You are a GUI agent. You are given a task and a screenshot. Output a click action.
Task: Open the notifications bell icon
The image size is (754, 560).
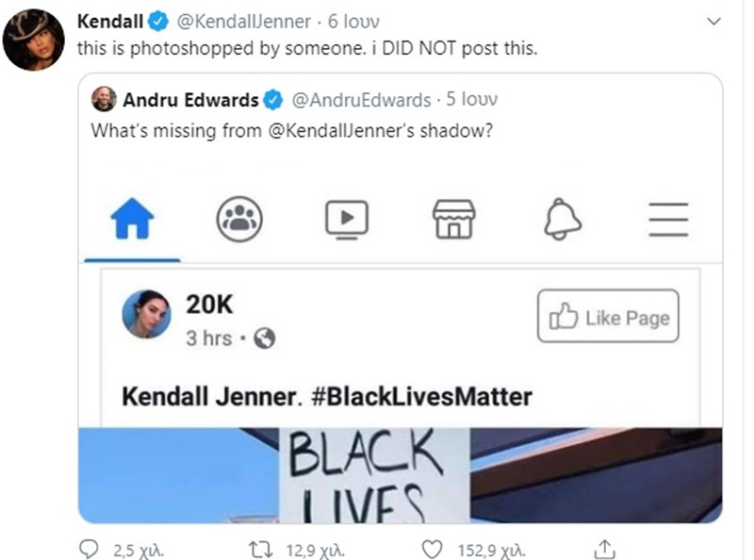click(562, 218)
